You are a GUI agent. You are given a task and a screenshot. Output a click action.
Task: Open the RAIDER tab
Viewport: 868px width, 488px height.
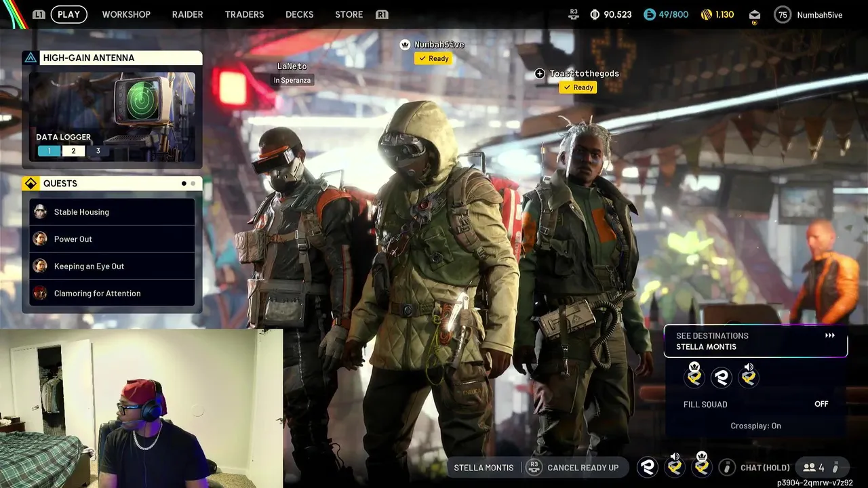point(187,14)
